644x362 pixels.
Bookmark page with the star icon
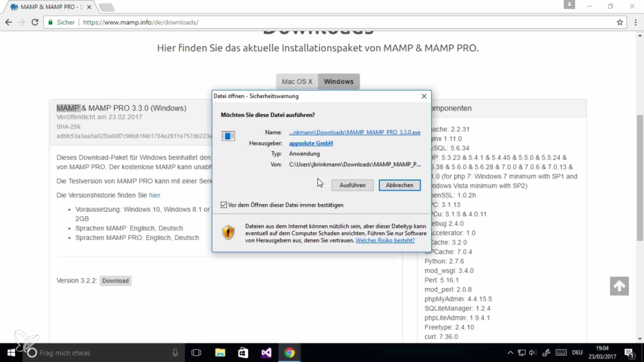[x=620, y=22]
